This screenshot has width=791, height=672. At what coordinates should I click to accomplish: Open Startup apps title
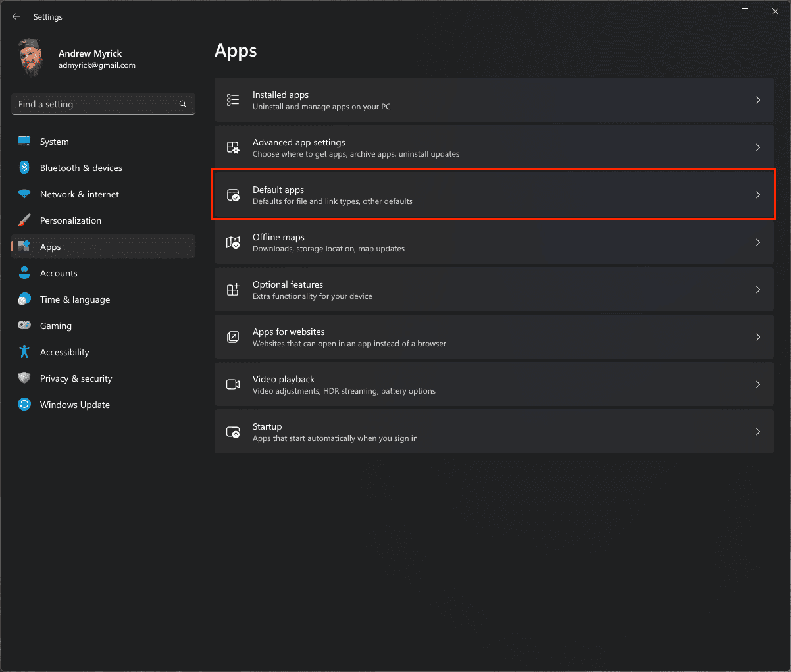(267, 426)
